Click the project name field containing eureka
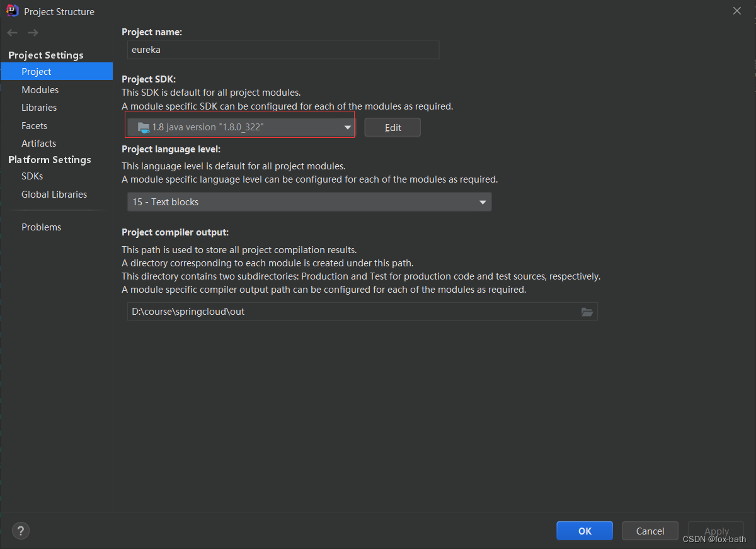Image resolution: width=756 pixels, height=549 pixels. [283, 50]
